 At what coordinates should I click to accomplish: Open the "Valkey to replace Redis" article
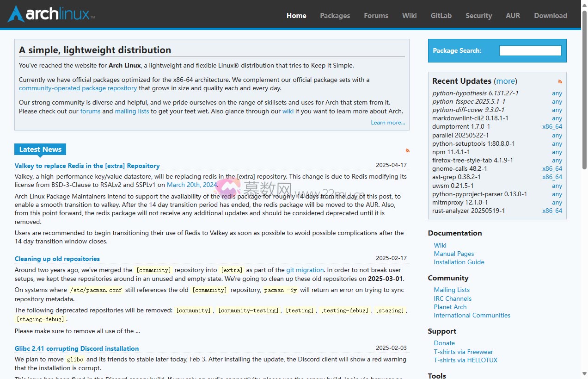pos(87,166)
